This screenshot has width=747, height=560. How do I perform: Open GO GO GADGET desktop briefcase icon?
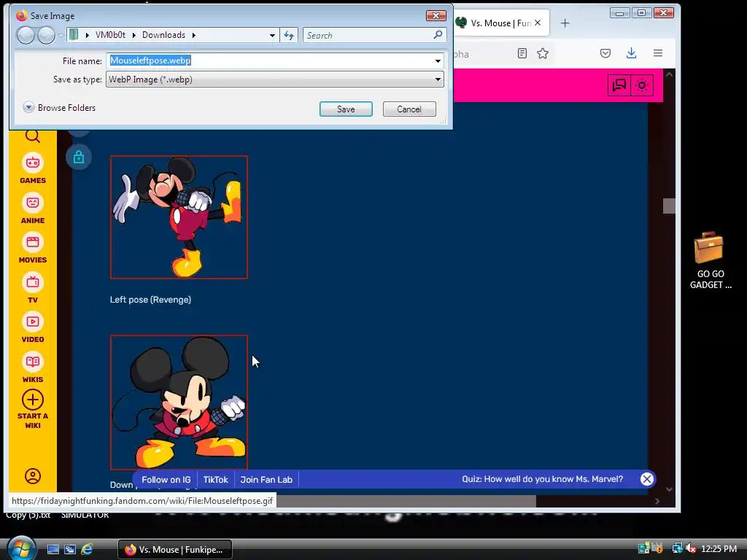(710, 260)
